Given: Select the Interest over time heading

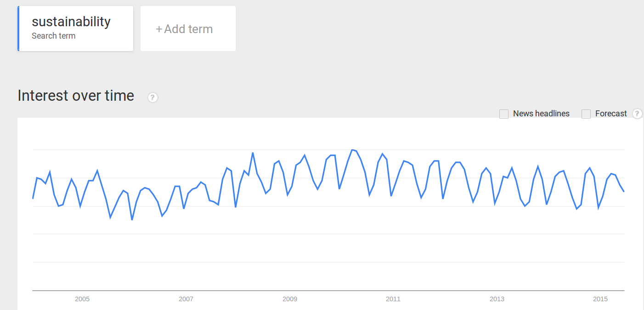Looking at the screenshot, I should click(x=76, y=96).
